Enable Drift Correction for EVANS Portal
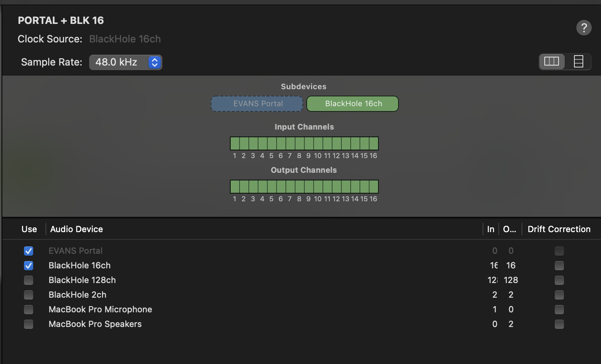The height and width of the screenshot is (364, 601). point(559,251)
